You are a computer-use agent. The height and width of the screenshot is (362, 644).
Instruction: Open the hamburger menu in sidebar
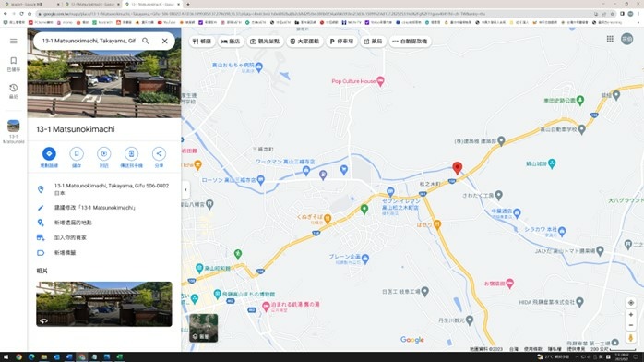point(14,41)
